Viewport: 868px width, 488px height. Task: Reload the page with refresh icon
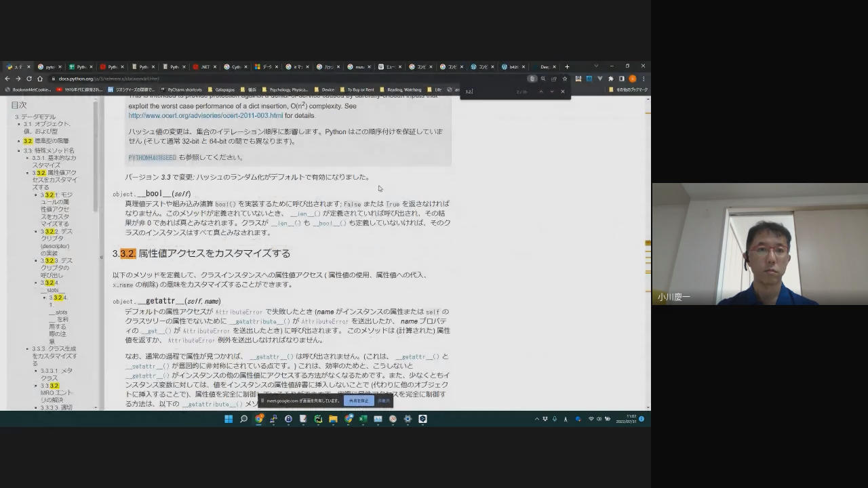click(29, 79)
